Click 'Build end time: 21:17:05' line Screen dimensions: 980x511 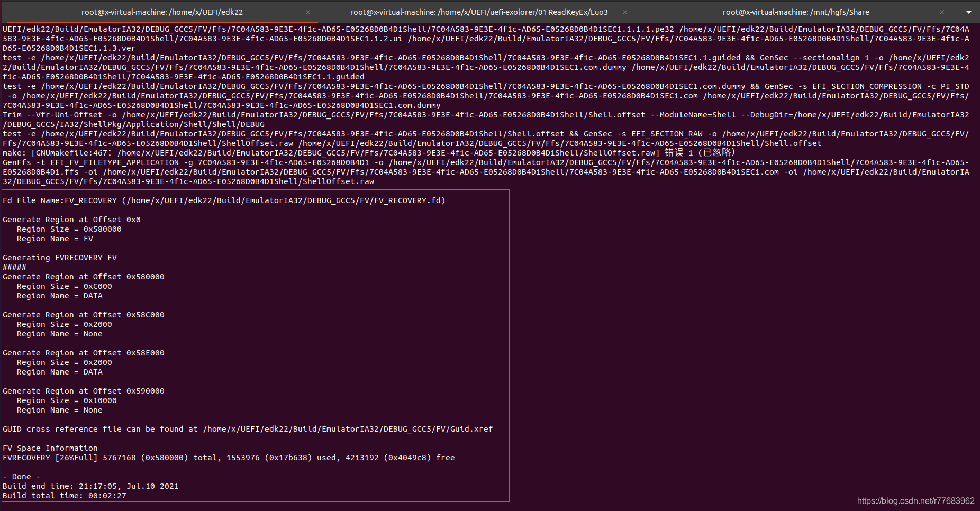[x=90, y=486]
